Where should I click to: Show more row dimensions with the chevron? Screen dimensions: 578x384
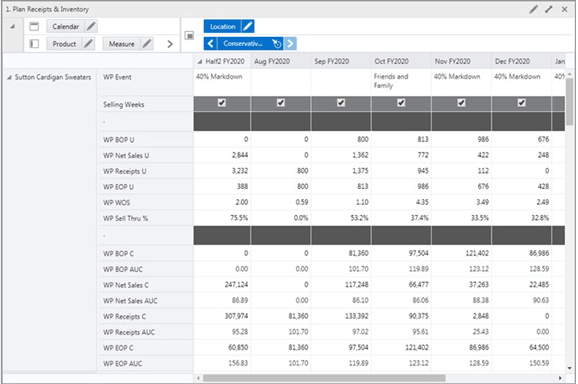[170, 44]
